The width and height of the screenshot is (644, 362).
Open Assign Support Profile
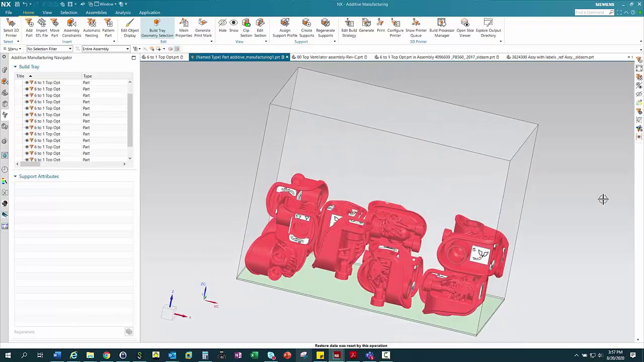[285, 28]
